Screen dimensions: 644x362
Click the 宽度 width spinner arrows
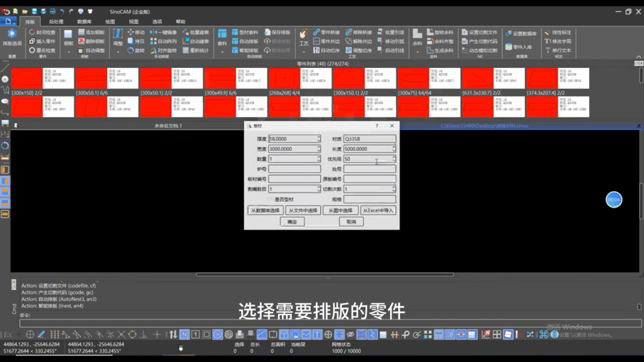318,149
